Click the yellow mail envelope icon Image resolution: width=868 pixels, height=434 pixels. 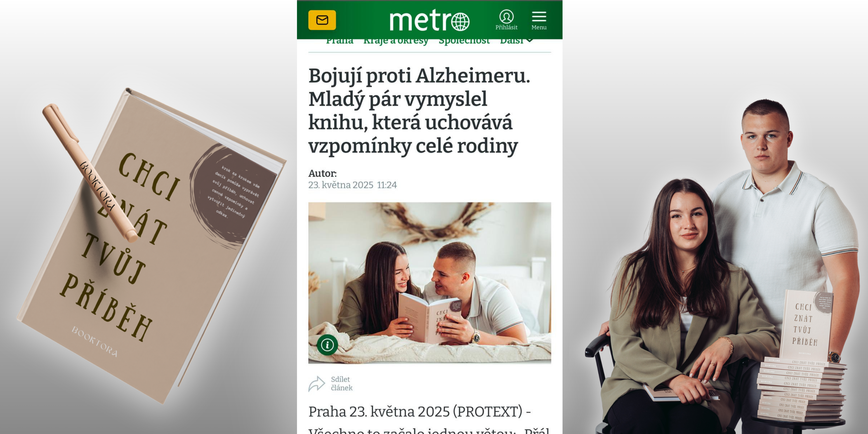(x=322, y=20)
